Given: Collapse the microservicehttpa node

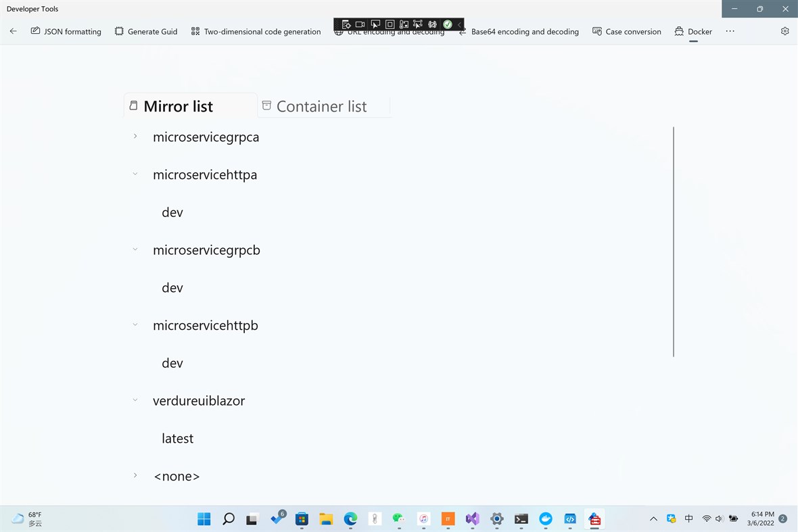Looking at the screenshot, I should (135, 174).
